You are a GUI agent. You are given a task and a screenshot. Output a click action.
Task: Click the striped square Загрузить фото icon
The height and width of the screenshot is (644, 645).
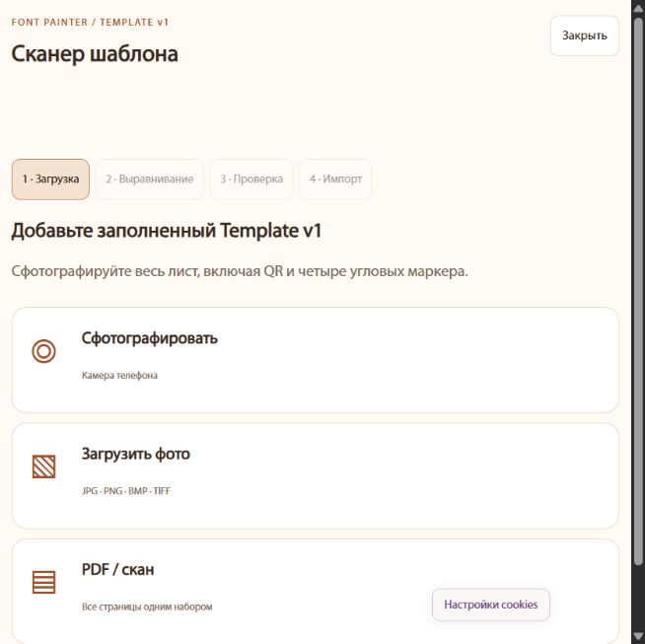click(x=43, y=466)
